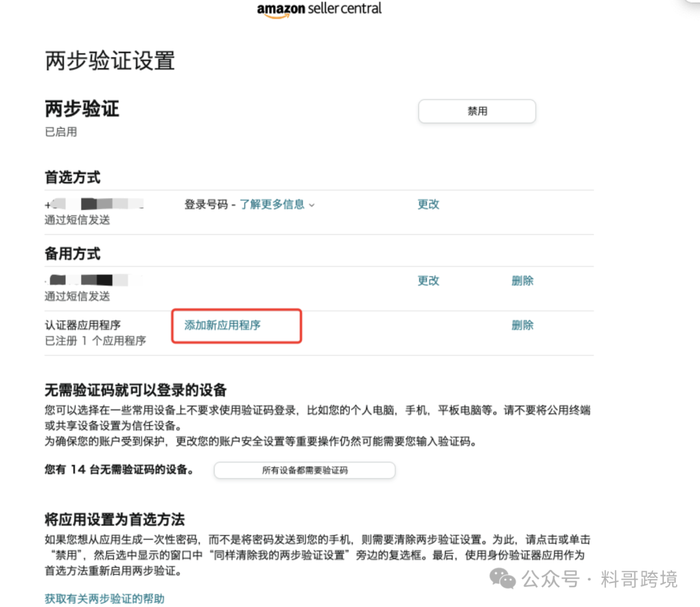The height and width of the screenshot is (607, 700).
Task: Click the 备用方式 heading
Action: coord(73,253)
